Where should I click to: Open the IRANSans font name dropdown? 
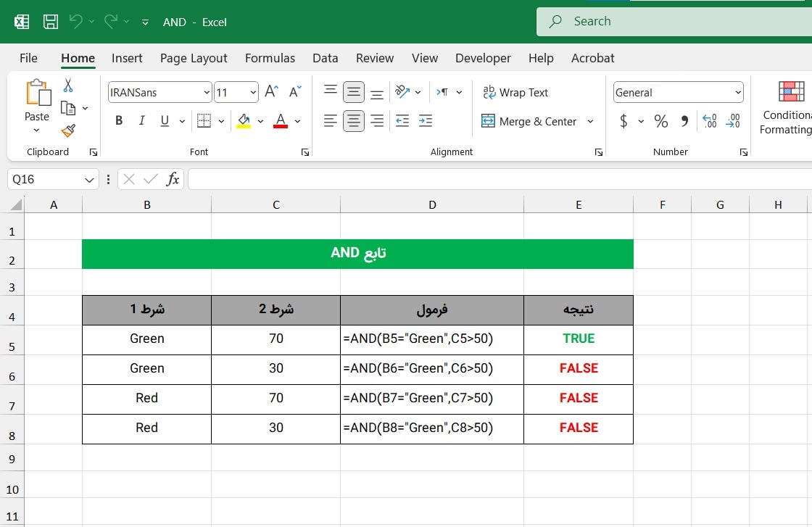207,93
